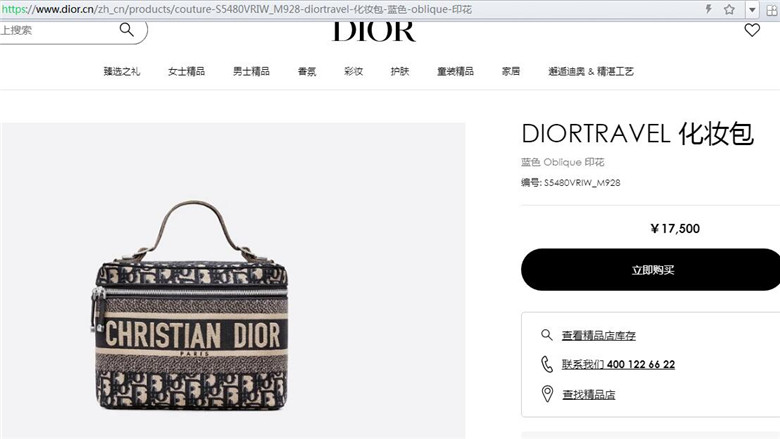The width and height of the screenshot is (780, 439).
Task: Click the lightning bolt icon in address bar
Action: pyautogui.click(x=708, y=9)
